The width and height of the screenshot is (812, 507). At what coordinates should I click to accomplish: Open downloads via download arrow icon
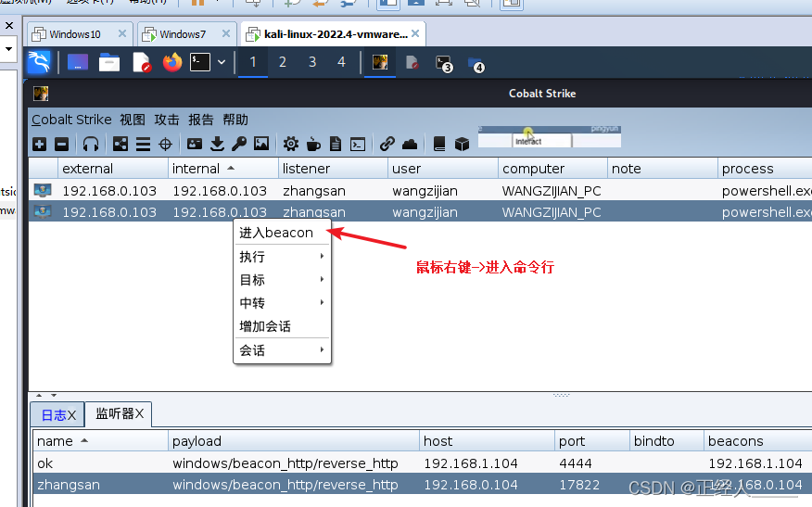pyautogui.click(x=217, y=144)
